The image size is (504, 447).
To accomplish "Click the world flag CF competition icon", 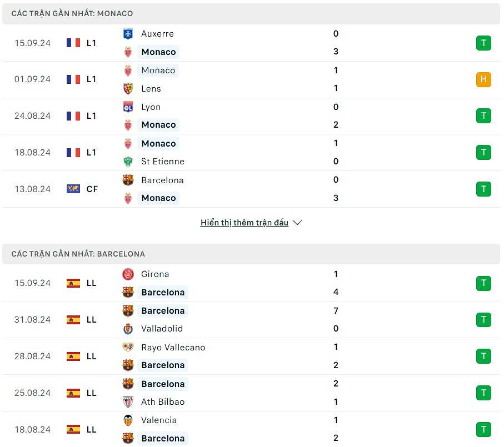I will click(x=73, y=189).
